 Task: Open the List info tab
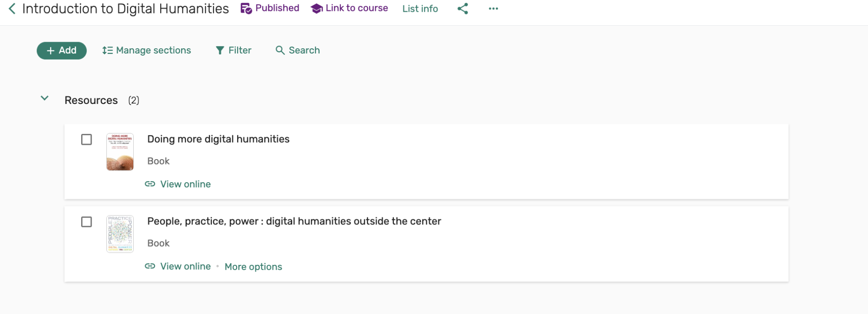coord(420,9)
